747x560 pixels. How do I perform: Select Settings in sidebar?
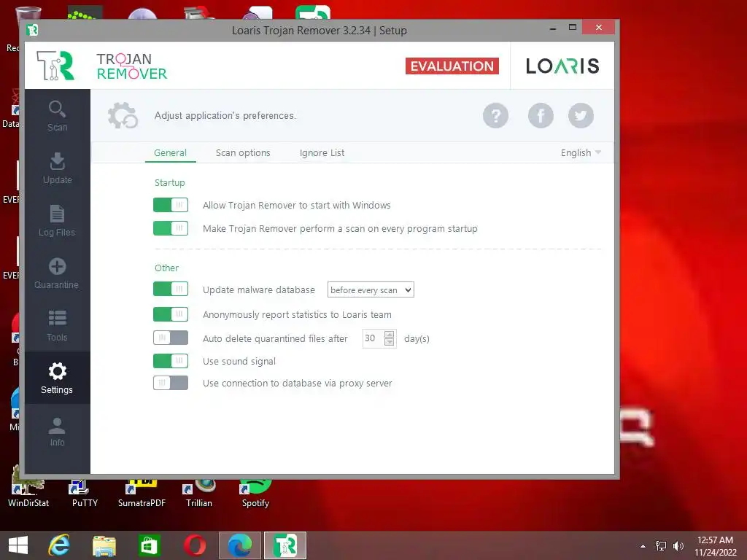pos(57,378)
